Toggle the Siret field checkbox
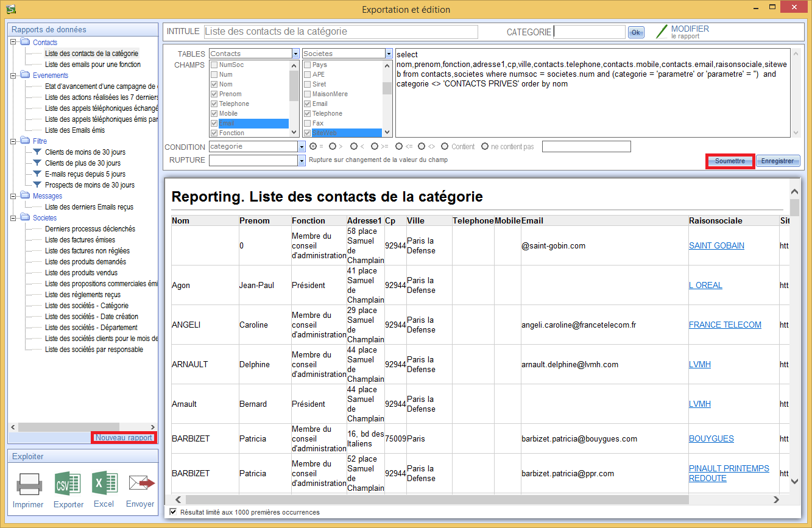The width and height of the screenshot is (812, 528). pos(307,84)
